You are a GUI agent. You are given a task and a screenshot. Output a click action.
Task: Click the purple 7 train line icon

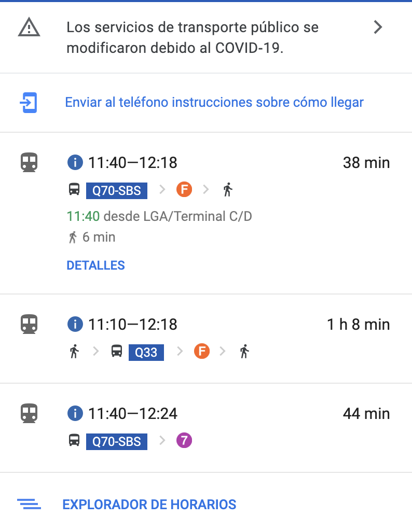184,440
